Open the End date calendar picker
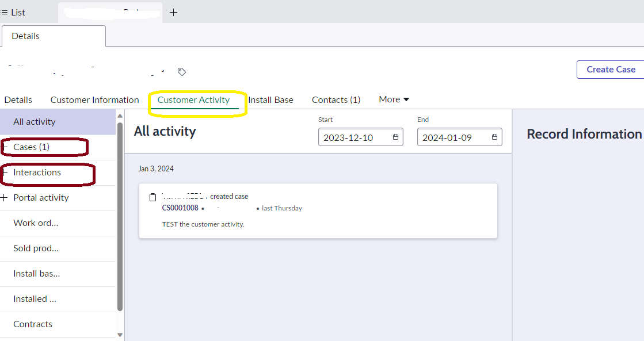Screen dimensions: 644x341 coord(494,137)
